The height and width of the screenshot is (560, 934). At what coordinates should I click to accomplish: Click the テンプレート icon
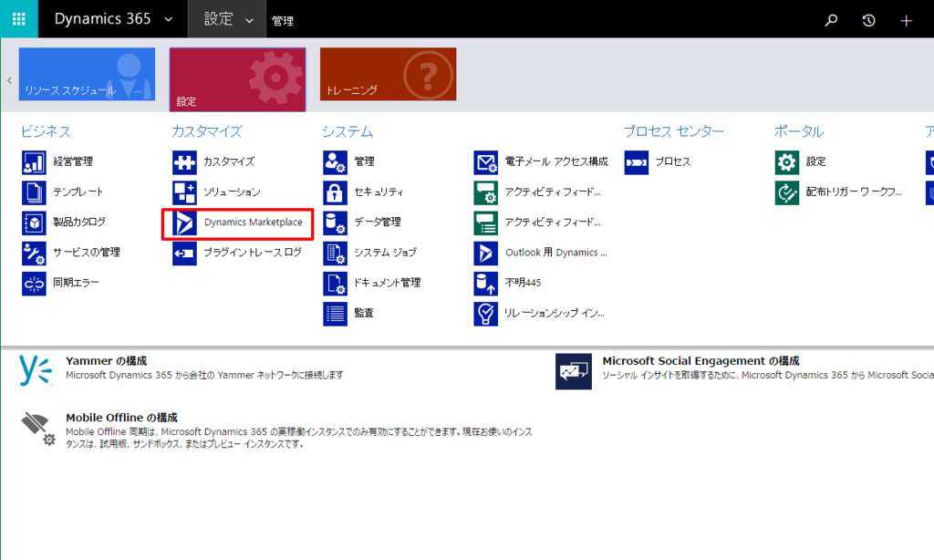pos(34,192)
